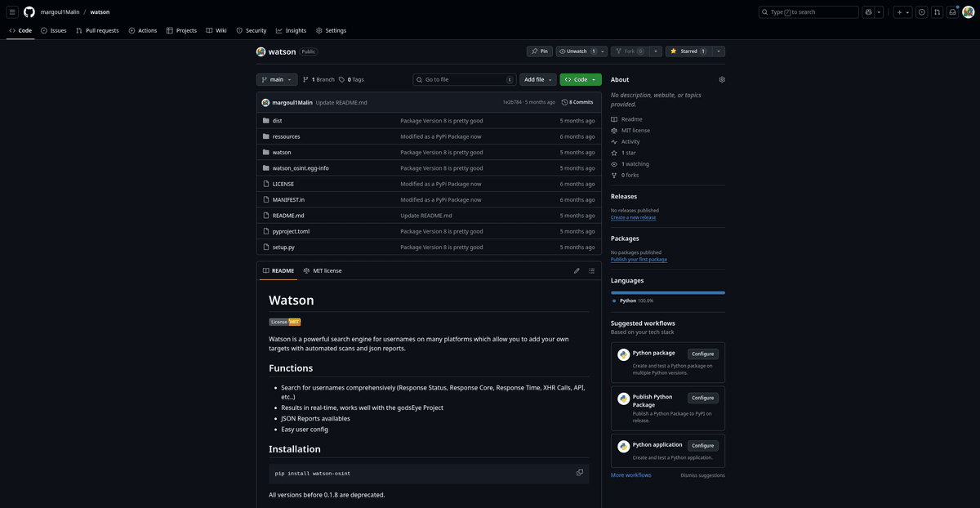Open the hamburger navigation menu
This screenshot has height=508, width=980.
point(12,12)
